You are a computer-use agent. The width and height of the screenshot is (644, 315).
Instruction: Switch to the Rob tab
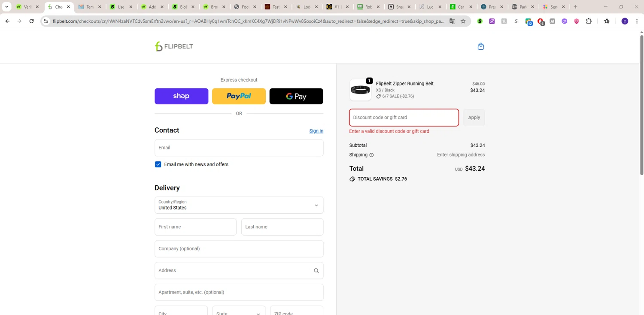(x=368, y=7)
